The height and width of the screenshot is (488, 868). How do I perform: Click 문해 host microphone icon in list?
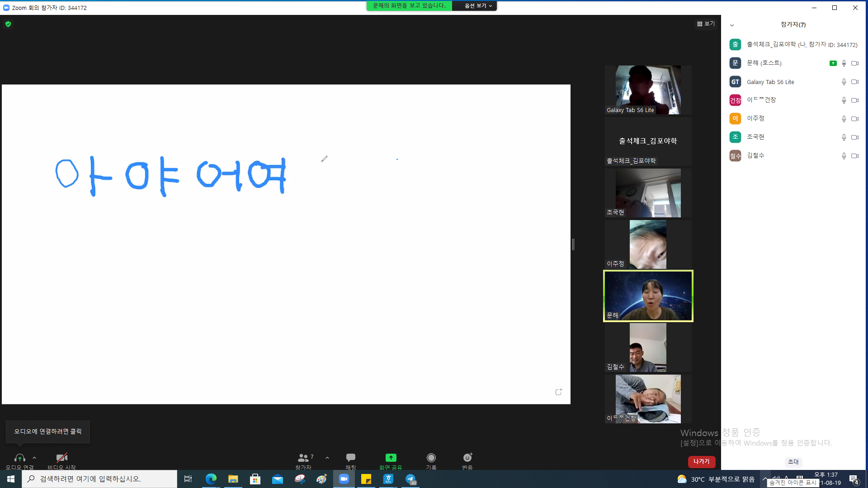coord(844,63)
